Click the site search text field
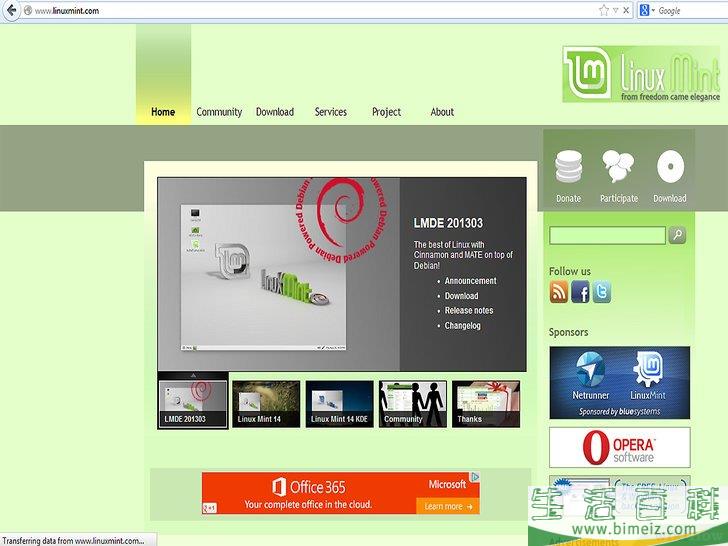The image size is (728, 546). [x=607, y=235]
